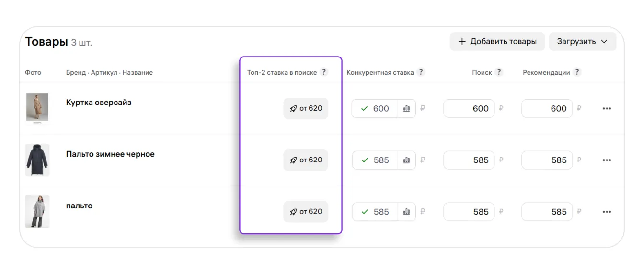The height and width of the screenshot is (274, 644).
Task: Apply top-2 rate от 620 for Пальто зимнее черное
Action: click(306, 160)
